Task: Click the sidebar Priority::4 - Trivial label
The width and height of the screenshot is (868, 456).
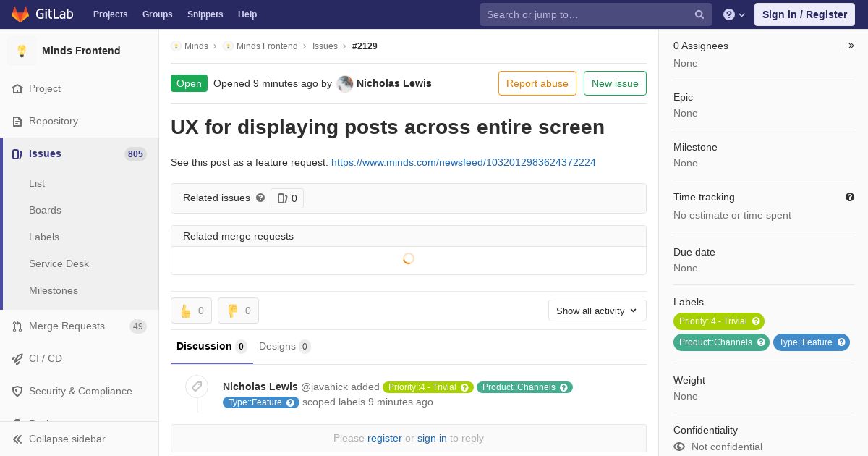Action: pyautogui.click(x=719, y=321)
